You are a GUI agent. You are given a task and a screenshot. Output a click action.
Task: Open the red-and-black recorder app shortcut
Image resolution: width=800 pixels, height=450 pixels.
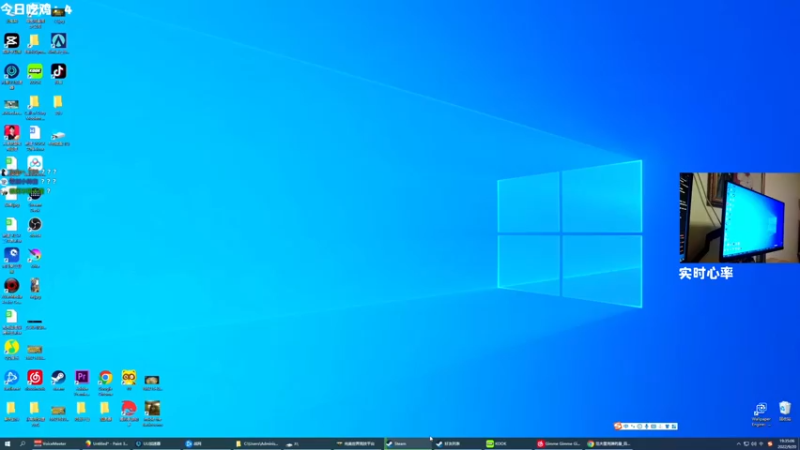point(12,286)
